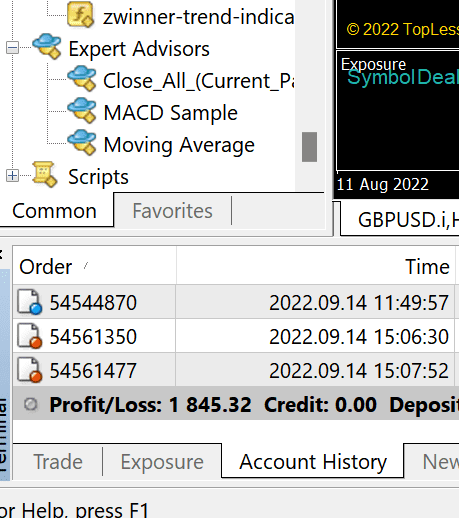Click the Moving Average expert icon
Image resolution: width=459 pixels, height=518 pixels.
tap(82, 142)
